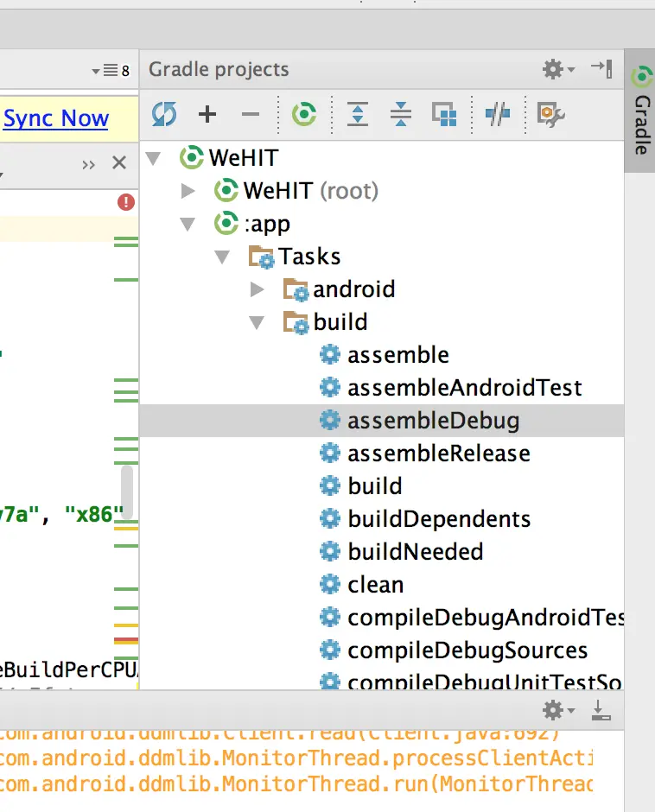This screenshot has height=812, width=655.
Task: Click MonitorThread.processClientActi stack trace line
Action: click(296, 758)
